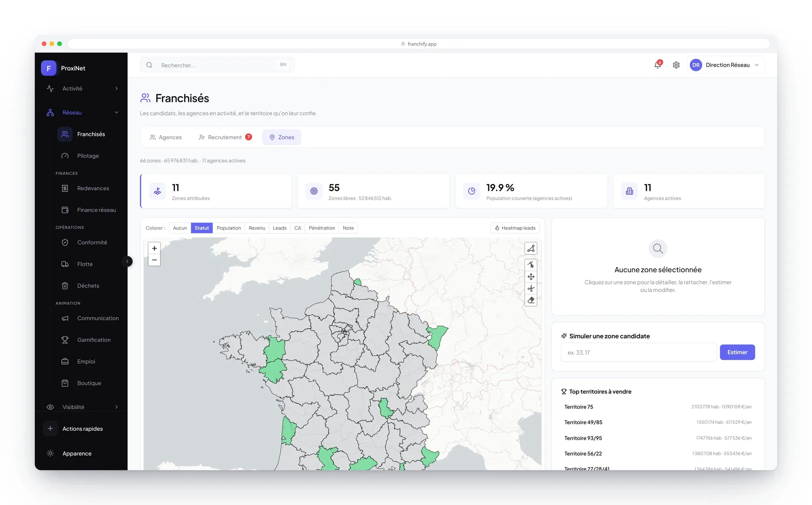
Task: Color the map by Note
Action: [348, 228]
